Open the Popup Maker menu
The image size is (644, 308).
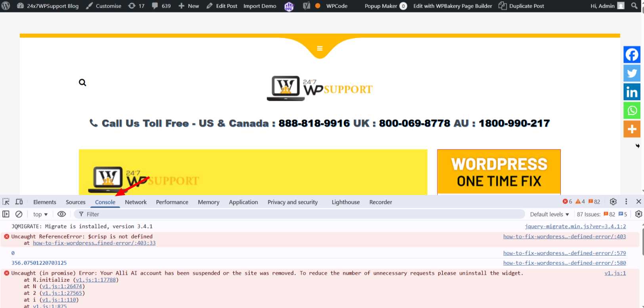386,6
